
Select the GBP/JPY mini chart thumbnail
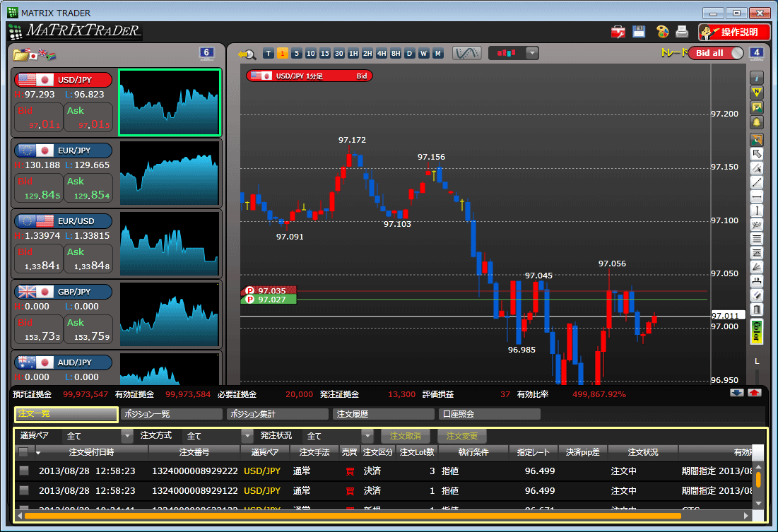pos(169,314)
